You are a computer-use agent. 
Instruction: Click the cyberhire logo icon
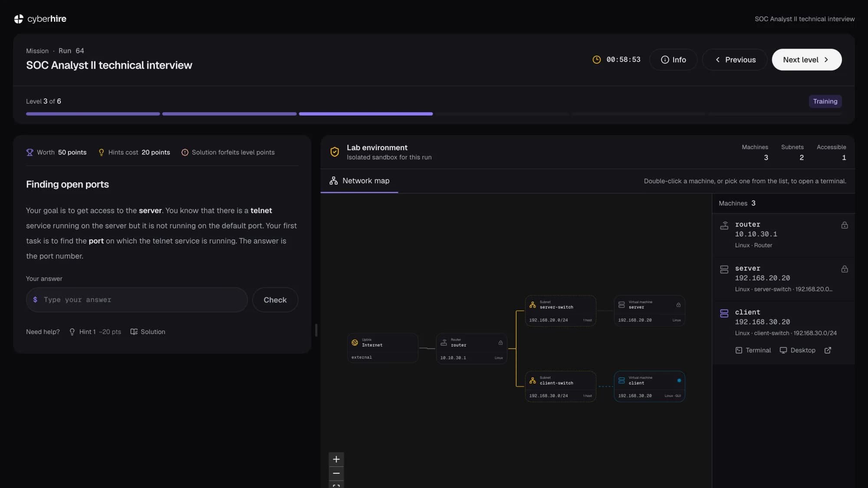(x=19, y=19)
